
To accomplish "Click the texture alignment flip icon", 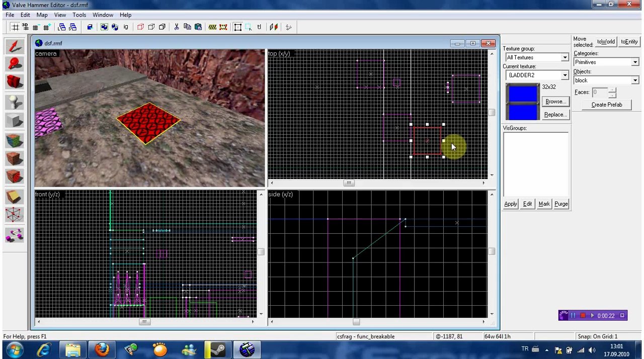I will pyautogui.click(x=274, y=27).
